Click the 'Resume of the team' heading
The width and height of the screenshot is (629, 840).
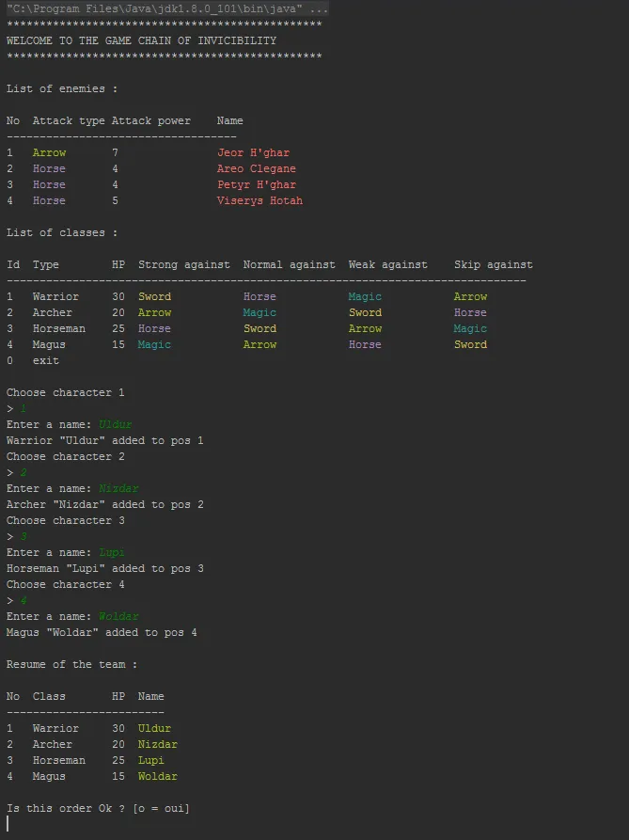(71, 664)
